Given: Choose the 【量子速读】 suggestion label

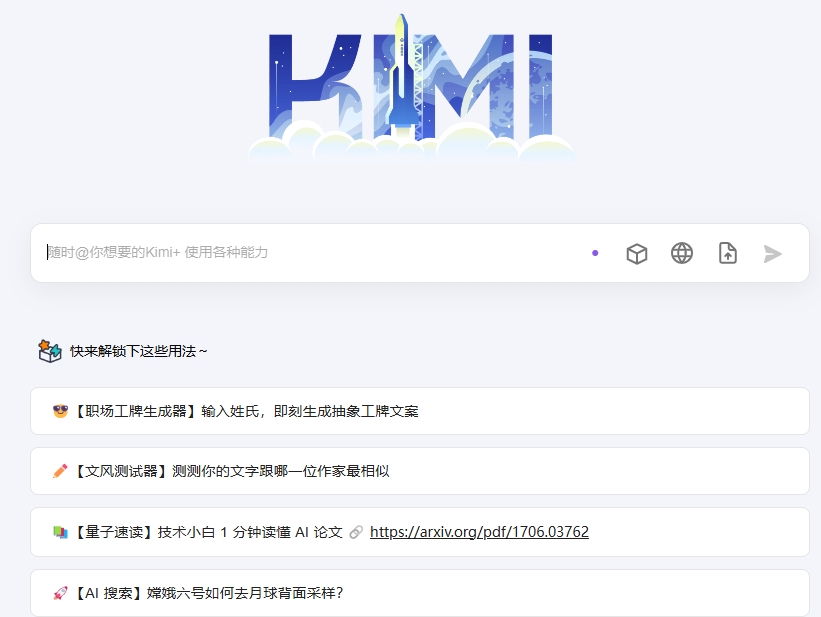Looking at the screenshot, I should coord(112,532).
